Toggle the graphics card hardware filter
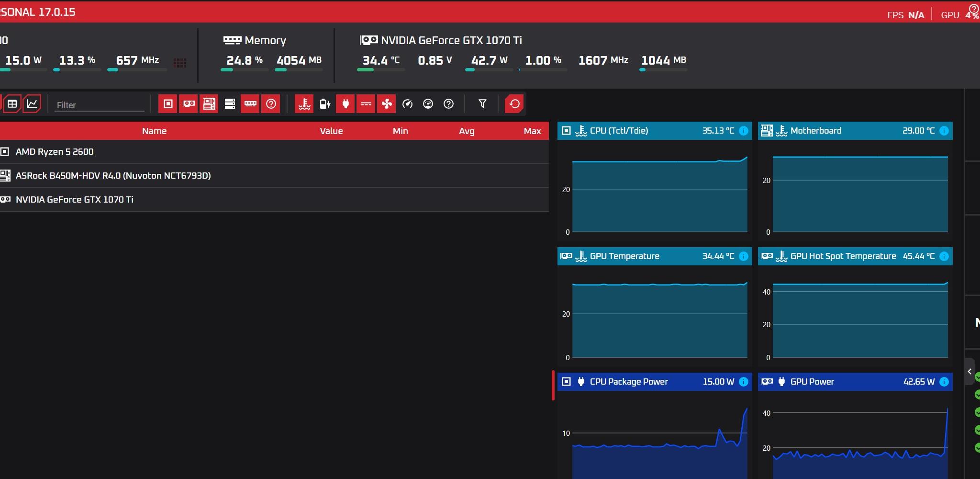Viewport: 980px width, 479px height. [x=189, y=104]
